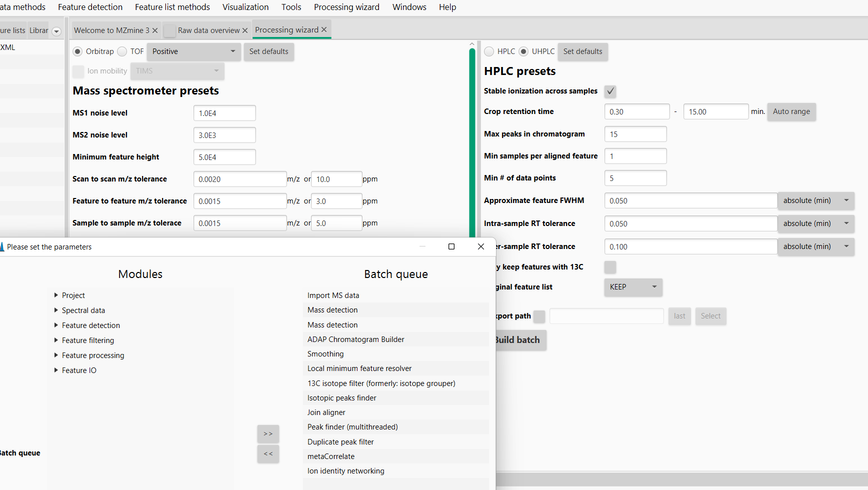The image size is (868, 490).
Task: Select the TOF radio button
Action: pyautogui.click(x=121, y=51)
